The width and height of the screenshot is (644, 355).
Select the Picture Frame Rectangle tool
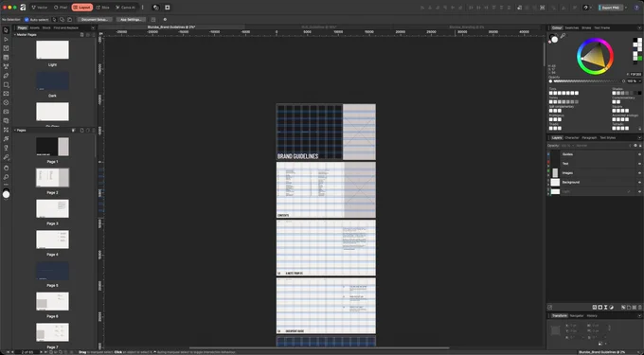tap(6, 94)
